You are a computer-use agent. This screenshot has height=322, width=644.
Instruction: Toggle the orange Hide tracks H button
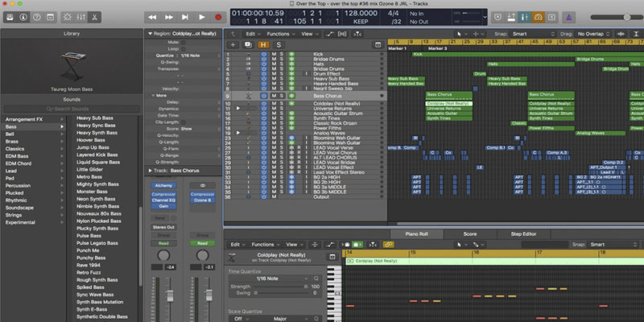point(263,45)
